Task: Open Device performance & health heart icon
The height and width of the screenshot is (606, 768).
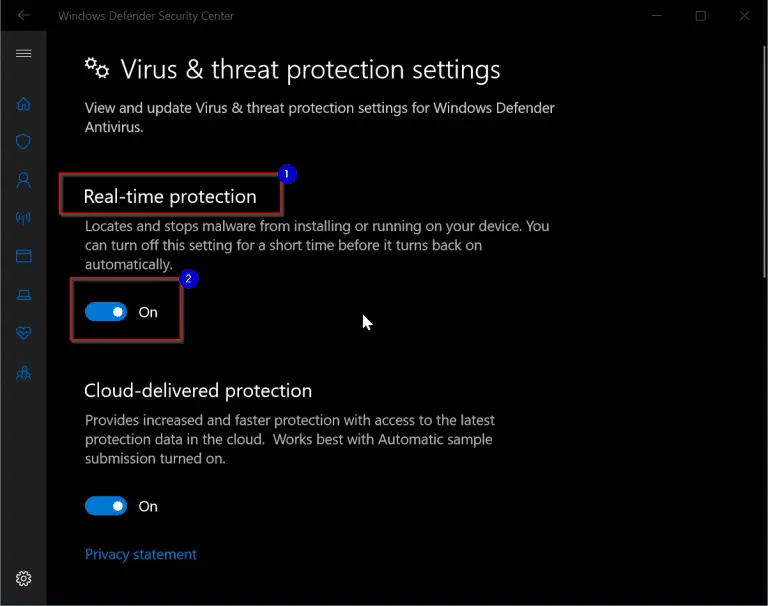Action: [24, 333]
